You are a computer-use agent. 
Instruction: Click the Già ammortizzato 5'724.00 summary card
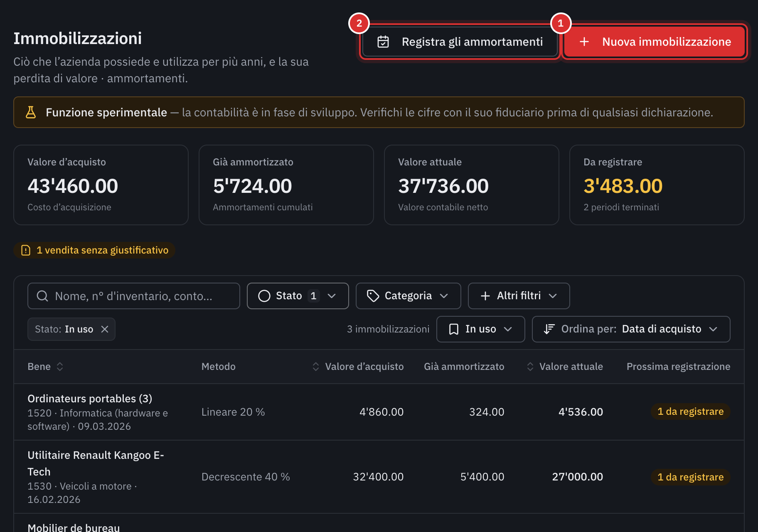286,185
